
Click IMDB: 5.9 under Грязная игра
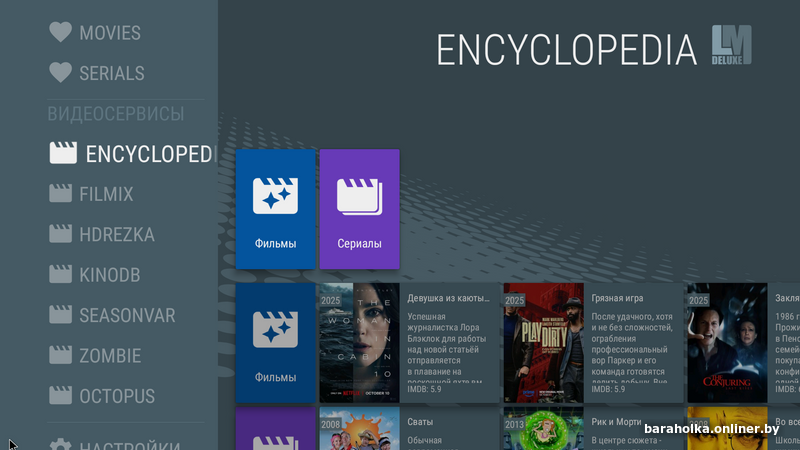[608, 389]
